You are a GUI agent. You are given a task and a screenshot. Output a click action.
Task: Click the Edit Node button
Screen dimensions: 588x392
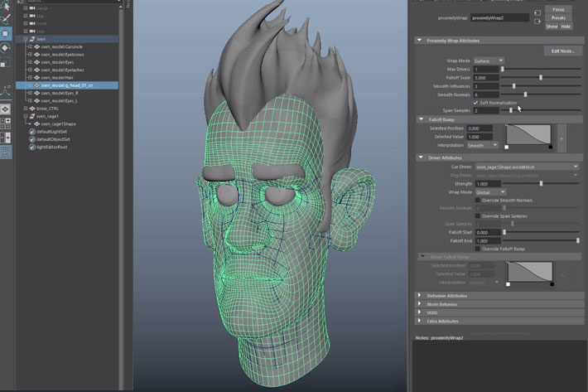[x=562, y=51]
